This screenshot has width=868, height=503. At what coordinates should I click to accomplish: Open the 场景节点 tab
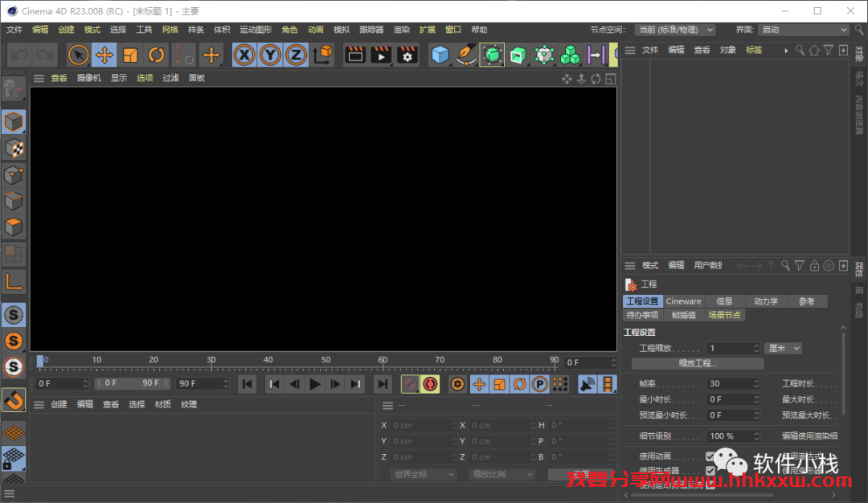pos(725,315)
